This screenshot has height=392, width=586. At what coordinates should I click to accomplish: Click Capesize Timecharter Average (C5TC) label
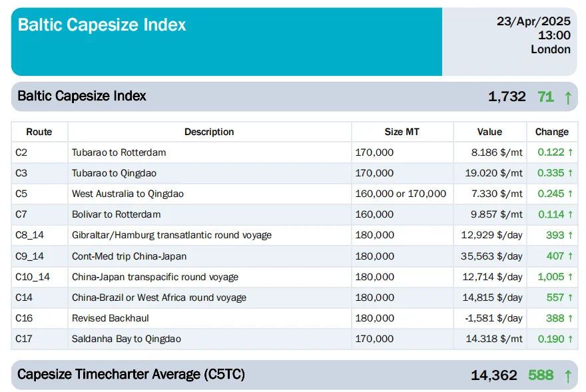pyautogui.click(x=131, y=375)
